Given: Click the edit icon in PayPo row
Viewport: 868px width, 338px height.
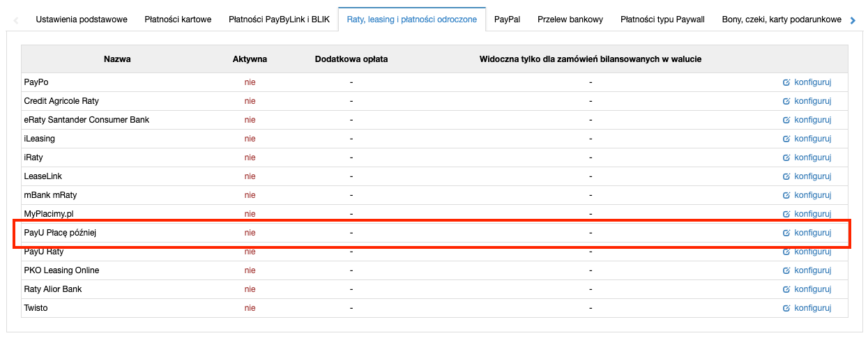Looking at the screenshot, I should (x=786, y=82).
